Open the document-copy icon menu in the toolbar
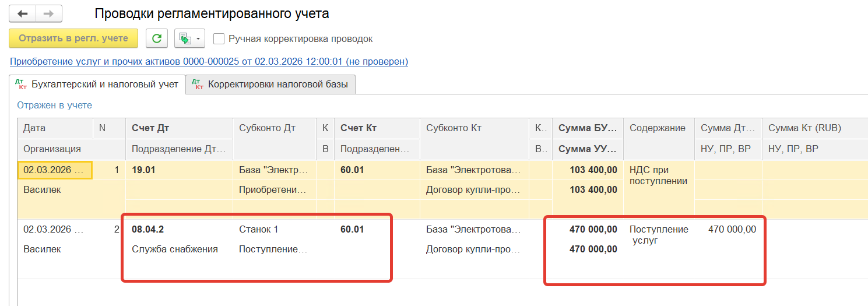The height and width of the screenshot is (306, 868). pyautogui.click(x=190, y=38)
